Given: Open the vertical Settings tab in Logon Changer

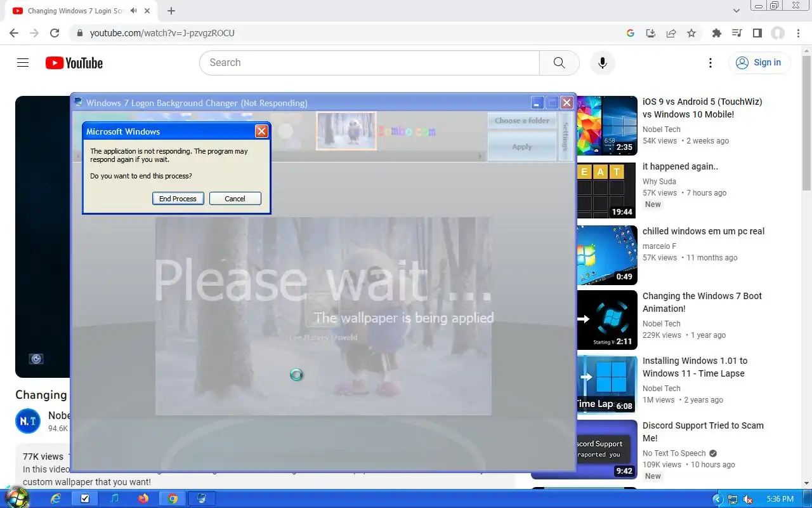Looking at the screenshot, I should click(x=565, y=137).
